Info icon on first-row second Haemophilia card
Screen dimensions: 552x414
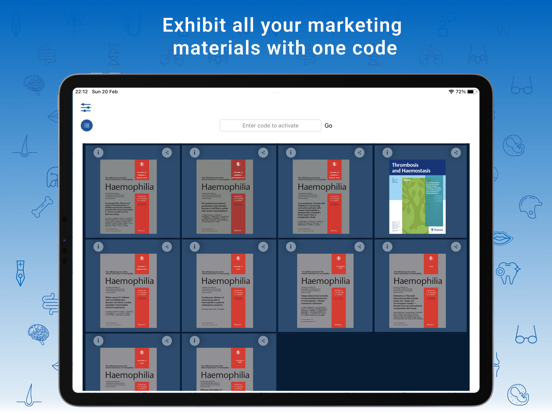pos(195,152)
